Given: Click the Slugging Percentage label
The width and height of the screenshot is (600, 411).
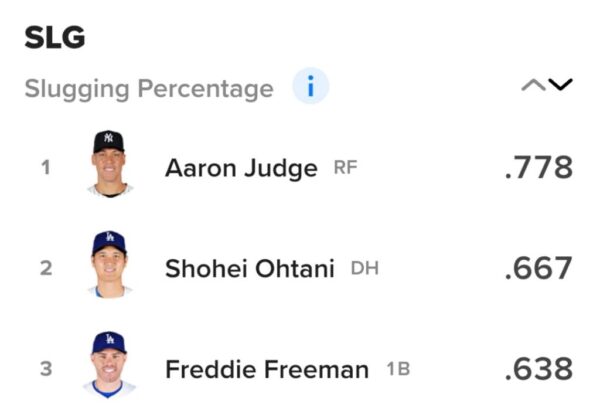Looking at the screenshot, I should point(149,89).
